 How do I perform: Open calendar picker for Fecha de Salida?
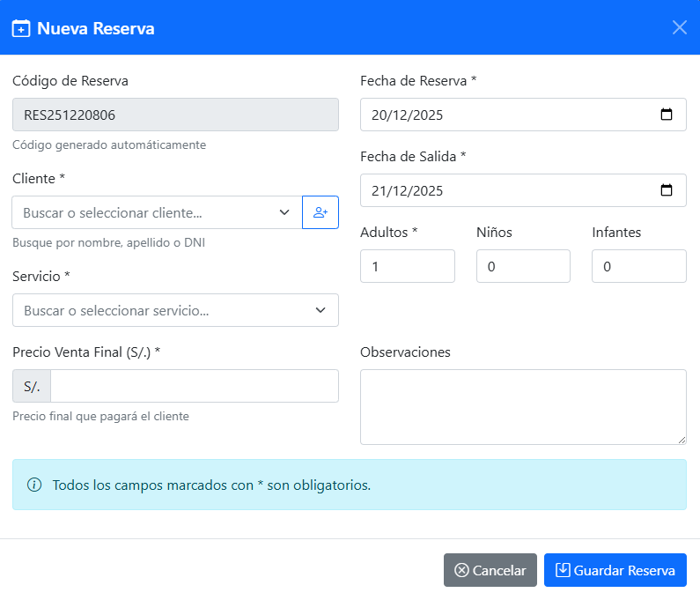(x=667, y=190)
